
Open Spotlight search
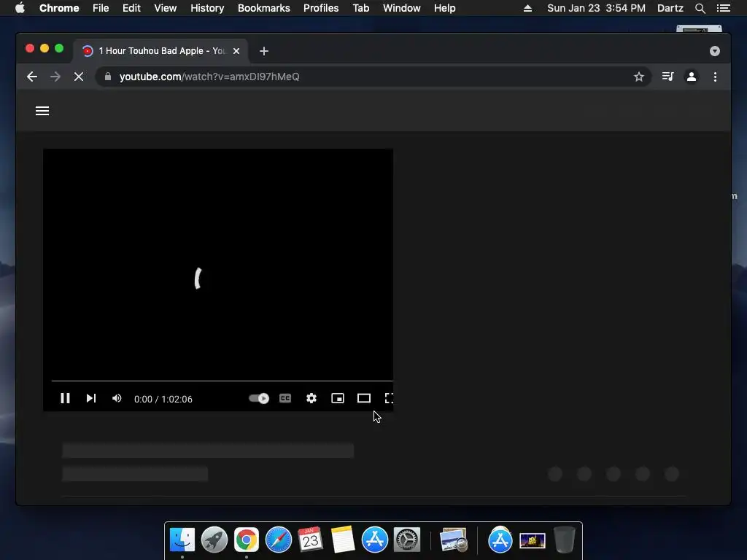(700, 8)
